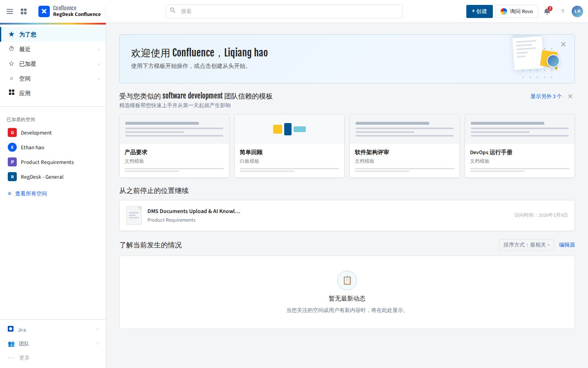This screenshot has width=588, height=368.
Task: Toggle the hamburger sidebar menu
Action: [10, 11]
